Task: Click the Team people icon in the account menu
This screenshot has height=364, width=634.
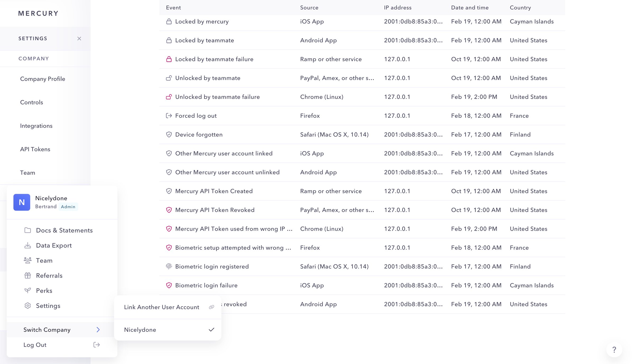Action: pos(27,260)
